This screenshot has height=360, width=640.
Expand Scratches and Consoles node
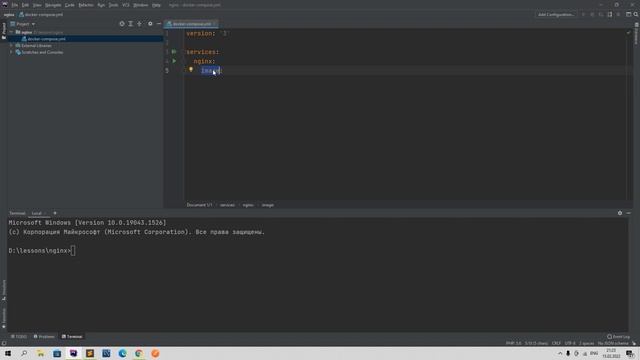(11, 52)
